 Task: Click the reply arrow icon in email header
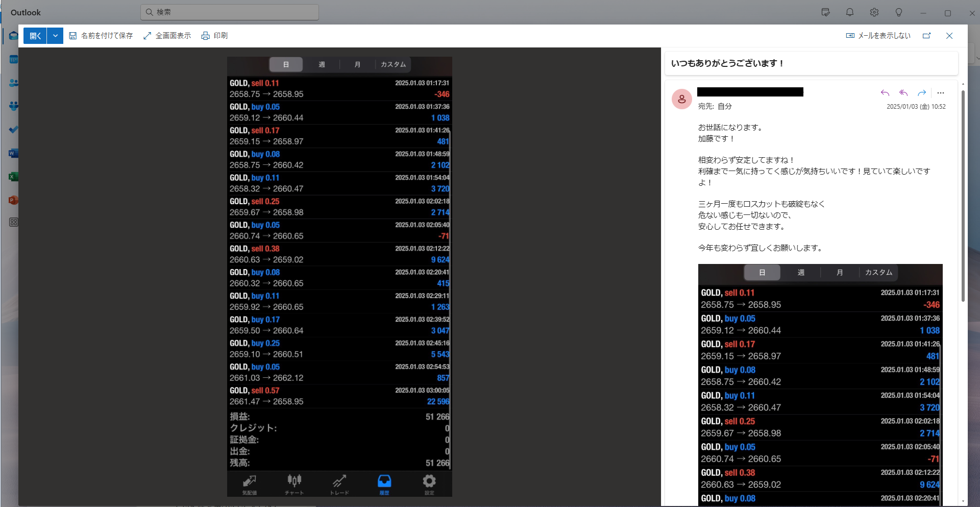(x=885, y=93)
